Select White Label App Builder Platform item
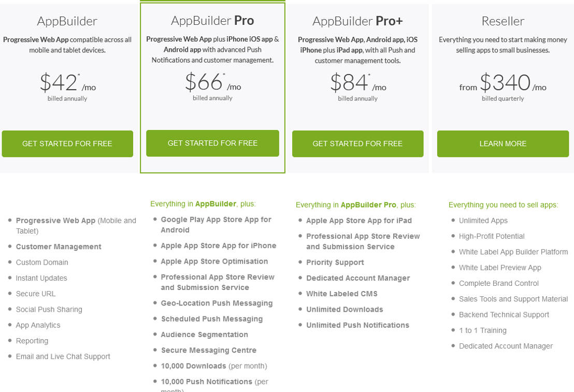Viewport: 574px width, 392px height. (x=513, y=252)
